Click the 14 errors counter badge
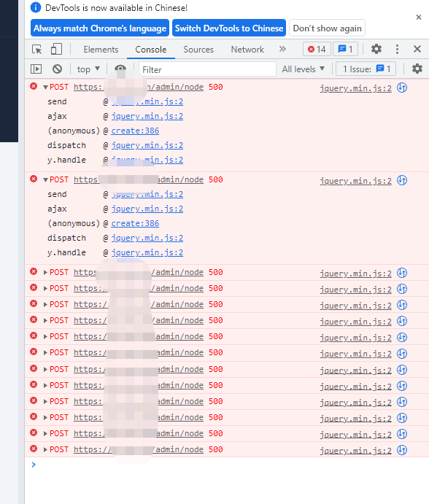Viewport: 429px width, 504px height. coord(317,49)
